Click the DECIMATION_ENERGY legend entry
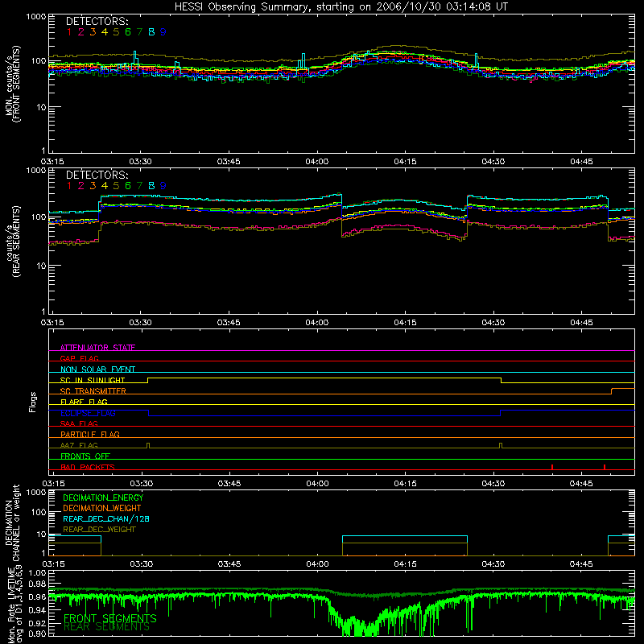 (103, 497)
